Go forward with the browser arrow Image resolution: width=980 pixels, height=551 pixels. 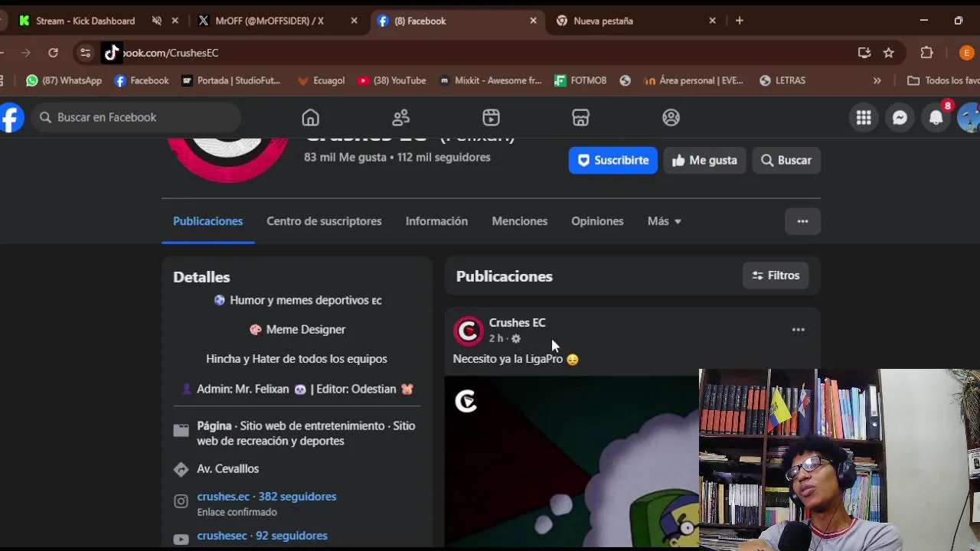pos(26,53)
